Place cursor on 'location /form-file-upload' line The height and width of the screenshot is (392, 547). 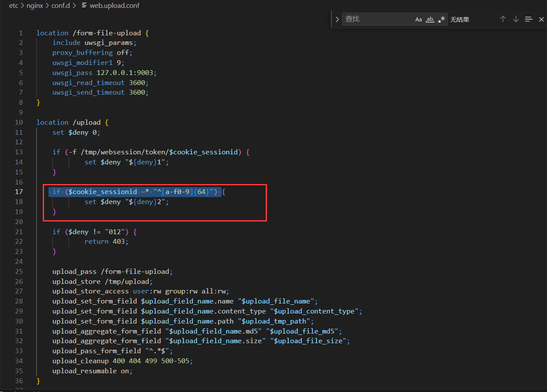(92, 33)
